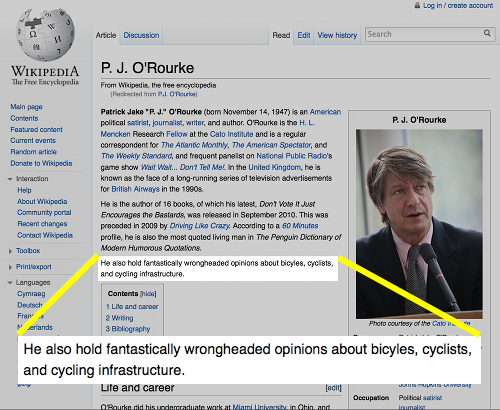The width and height of the screenshot is (500, 410).
Task: Open Community portal link
Action: click(44, 212)
